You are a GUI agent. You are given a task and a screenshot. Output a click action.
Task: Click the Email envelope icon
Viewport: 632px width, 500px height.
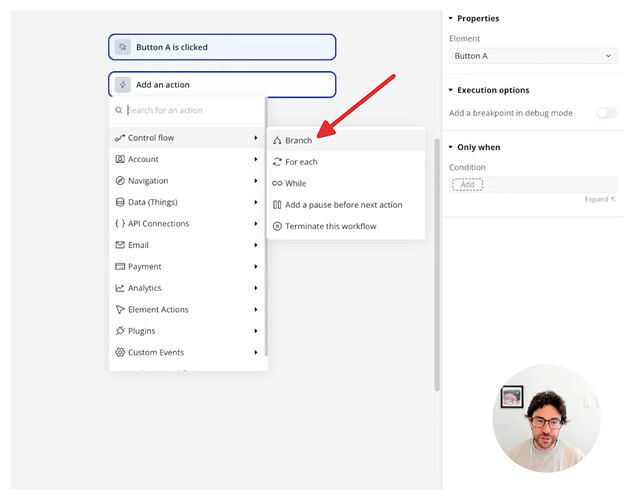point(120,245)
